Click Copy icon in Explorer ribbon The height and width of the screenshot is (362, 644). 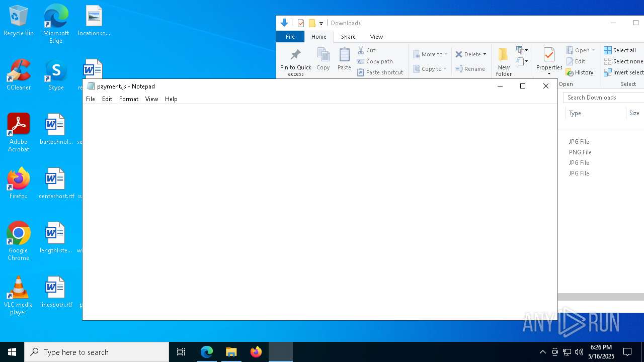[x=323, y=59]
